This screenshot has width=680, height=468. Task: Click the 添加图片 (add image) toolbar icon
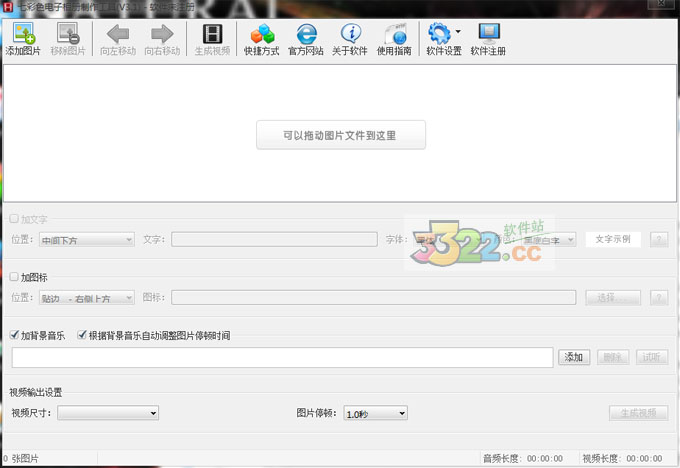click(x=23, y=35)
